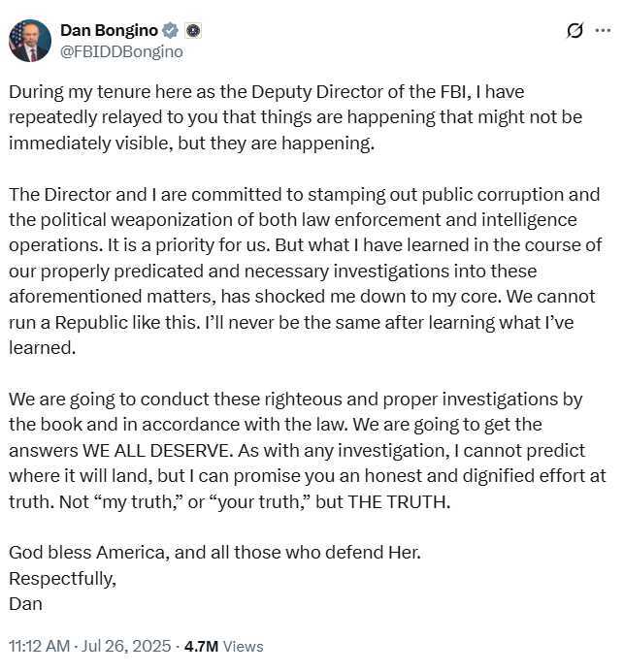Click the word Views after 4.7M
The image size is (624, 672).
pos(244,646)
